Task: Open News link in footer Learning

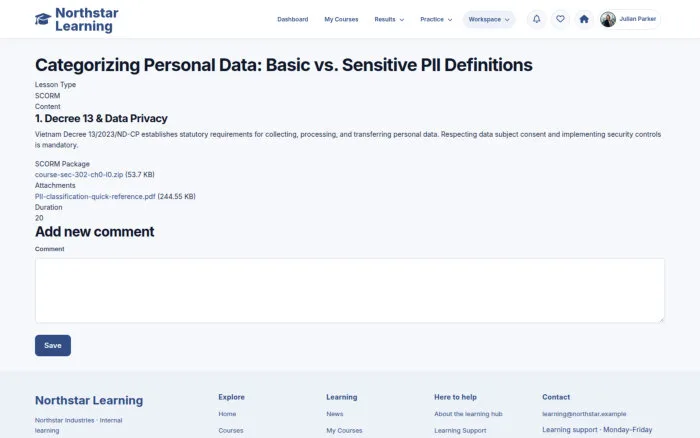Action: click(x=335, y=414)
